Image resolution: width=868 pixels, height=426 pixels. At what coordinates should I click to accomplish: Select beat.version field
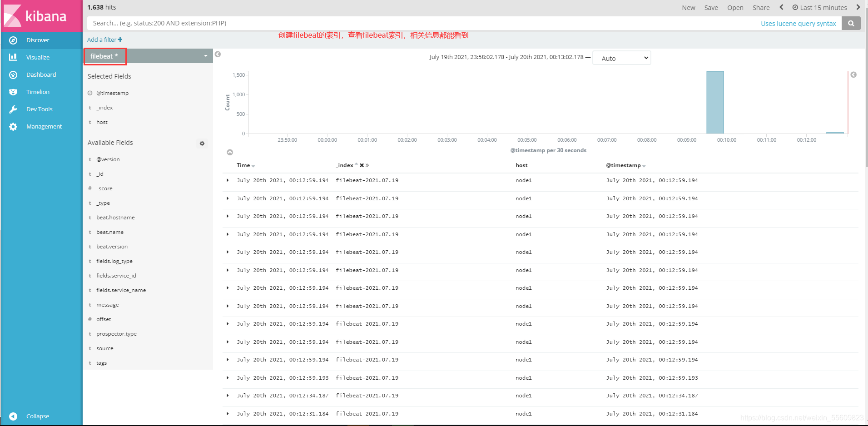(x=112, y=247)
